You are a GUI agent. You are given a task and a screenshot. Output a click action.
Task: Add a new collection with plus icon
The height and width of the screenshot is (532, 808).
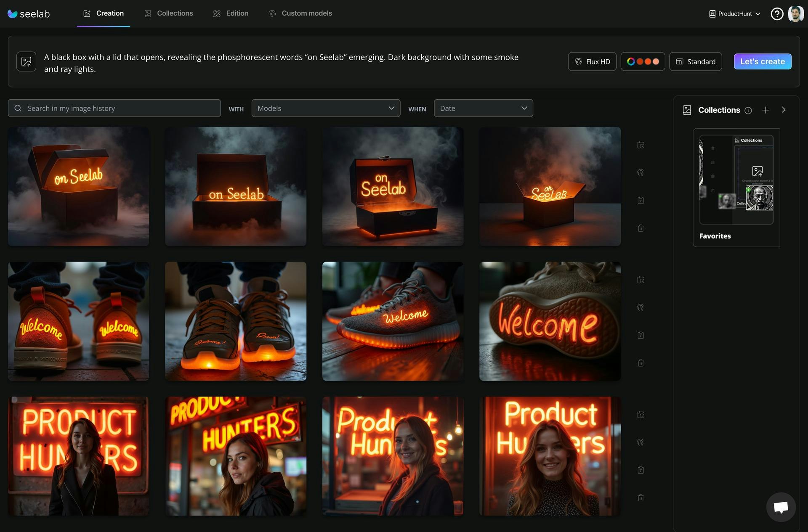pos(765,110)
